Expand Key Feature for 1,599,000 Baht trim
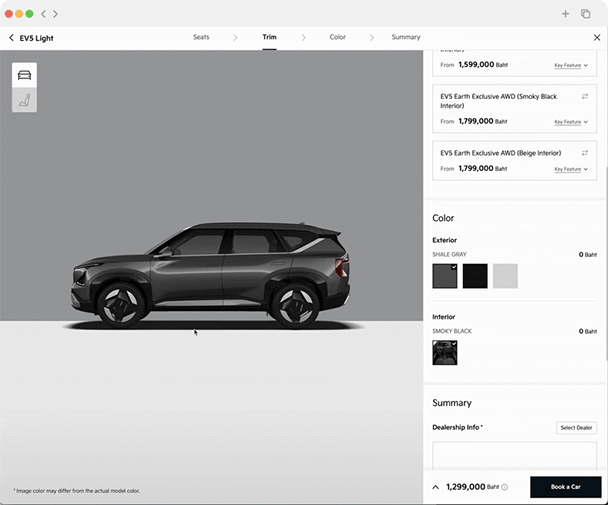This screenshot has height=505, width=608. pos(571,65)
